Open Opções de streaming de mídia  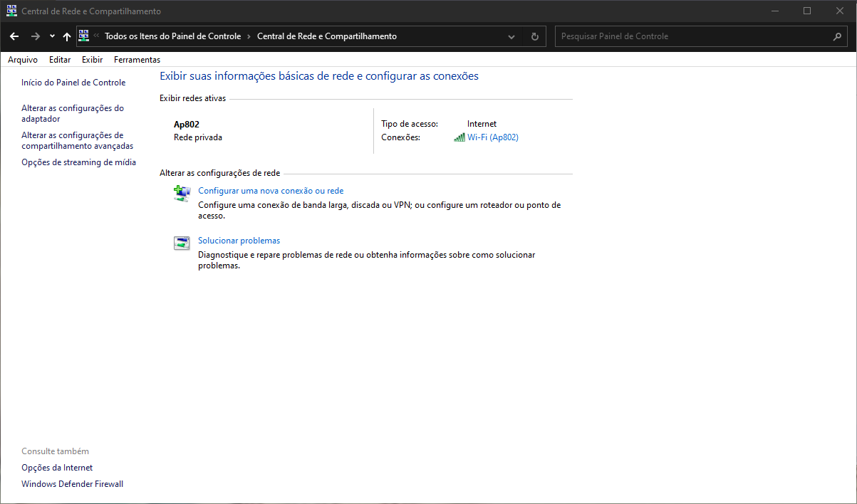[x=78, y=162]
